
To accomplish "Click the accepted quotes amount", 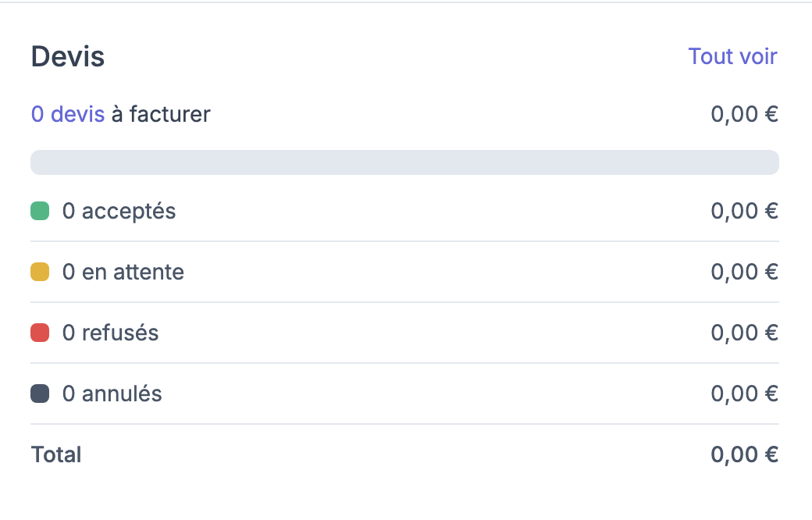I will [x=744, y=211].
